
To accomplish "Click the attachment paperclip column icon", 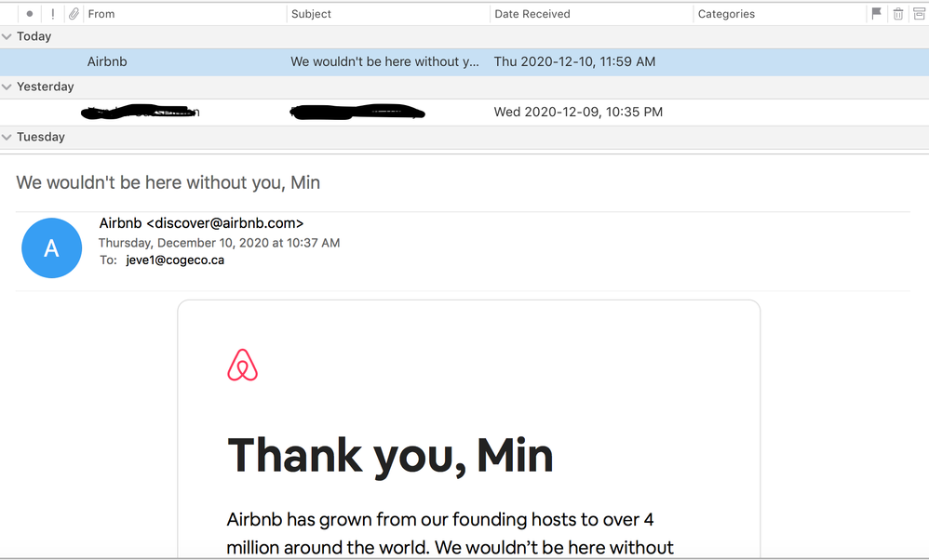I will 73,14.
